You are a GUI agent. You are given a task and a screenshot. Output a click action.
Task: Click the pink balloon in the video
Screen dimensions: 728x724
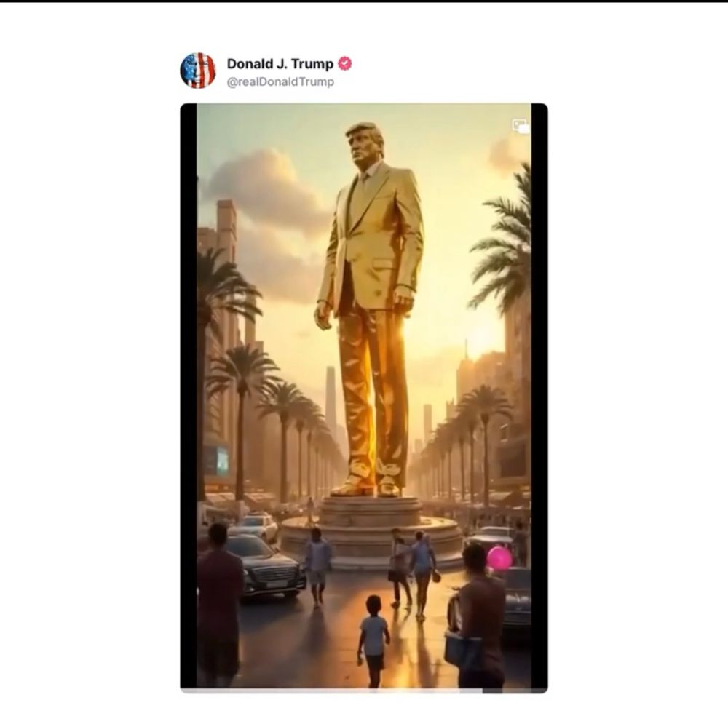coord(499,558)
